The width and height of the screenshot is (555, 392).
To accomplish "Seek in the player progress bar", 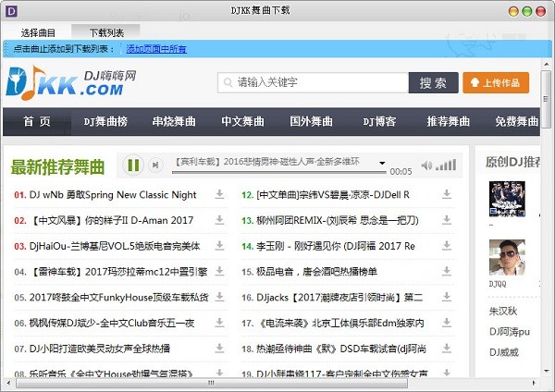I will 279,172.
